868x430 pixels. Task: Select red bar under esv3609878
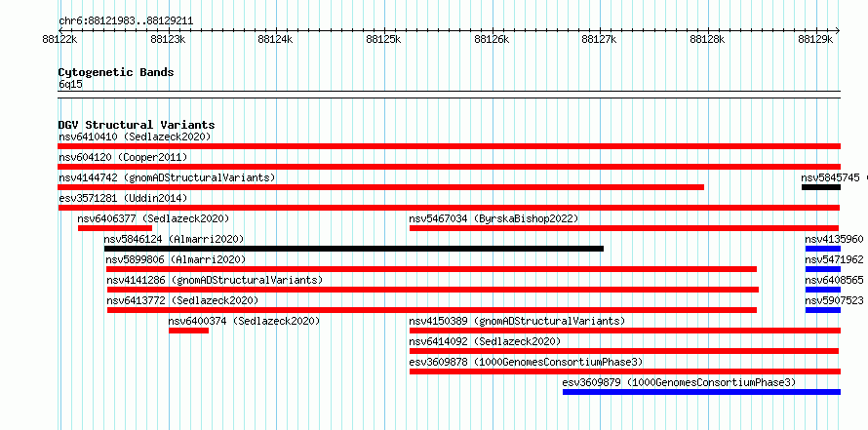625,371
